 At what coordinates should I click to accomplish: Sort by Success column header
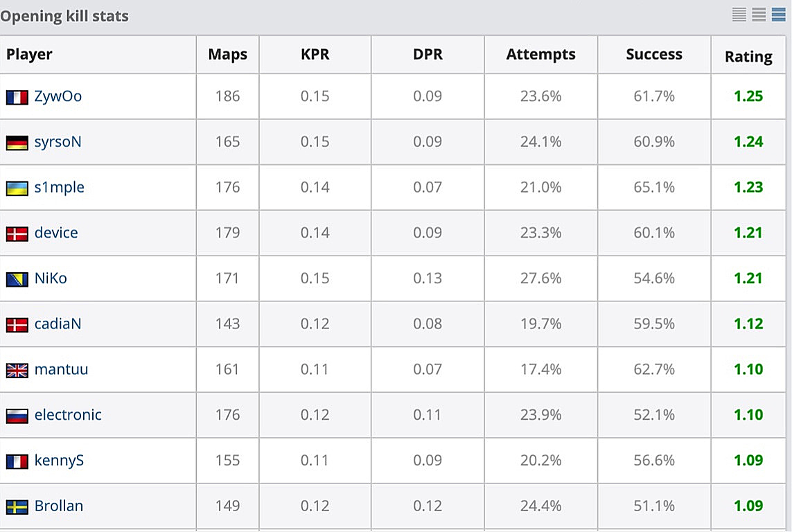point(654,55)
